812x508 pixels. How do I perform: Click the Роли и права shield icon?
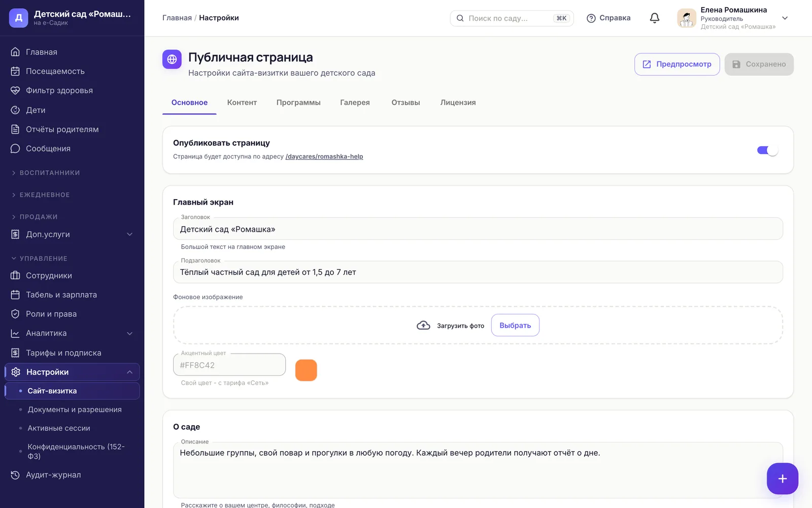pos(15,314)
